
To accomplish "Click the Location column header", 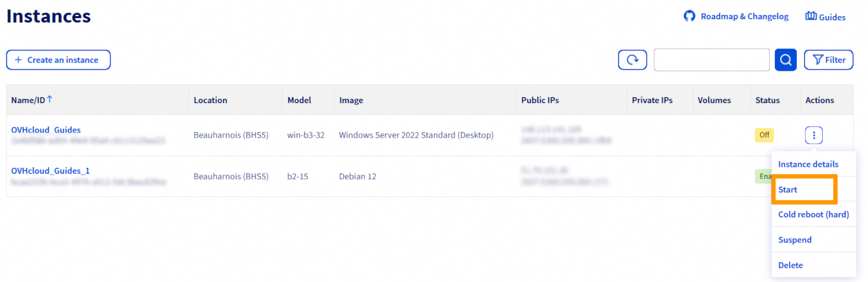I will pos(210,100).
